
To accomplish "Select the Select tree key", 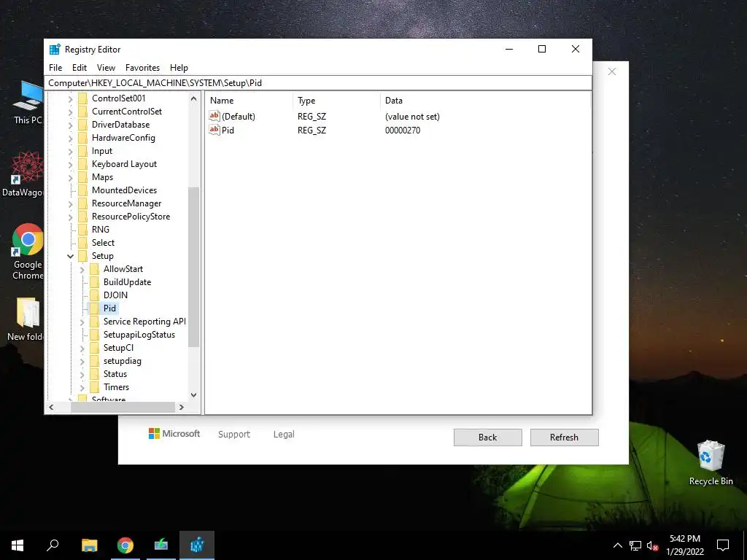I will tap(103, 243).
